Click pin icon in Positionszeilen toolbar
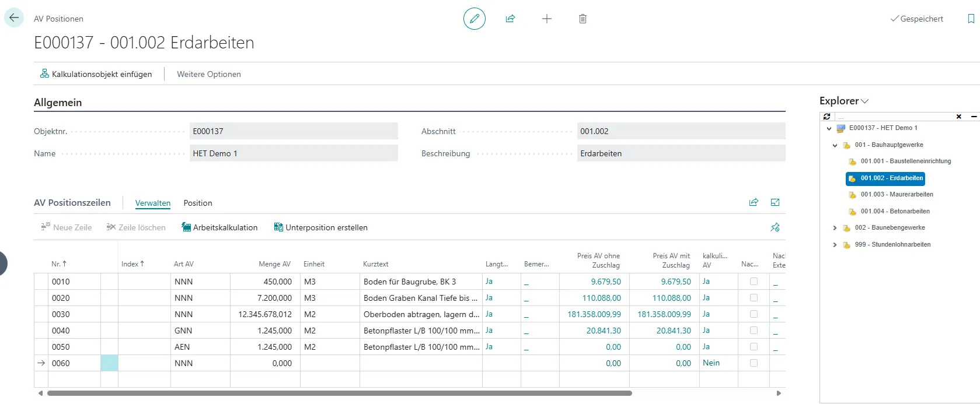This screenshot has height=404, width=980. [x=775, y=227]
